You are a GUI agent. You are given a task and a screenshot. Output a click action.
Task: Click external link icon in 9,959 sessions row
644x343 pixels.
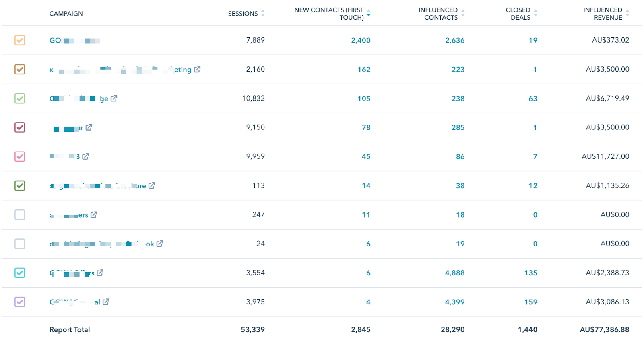[x=85, y=156]
